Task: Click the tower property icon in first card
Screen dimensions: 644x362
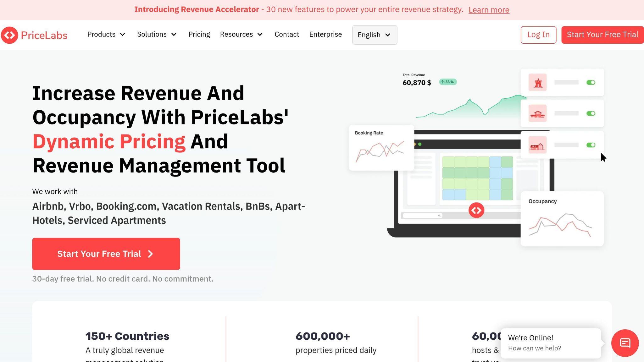Action: pyautogui.click(x=537, y=82)
